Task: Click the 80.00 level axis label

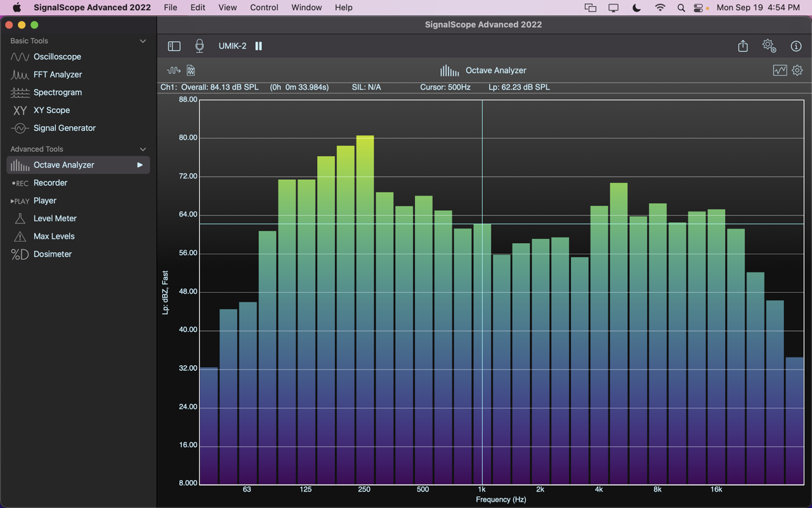Action: (188, 138)
